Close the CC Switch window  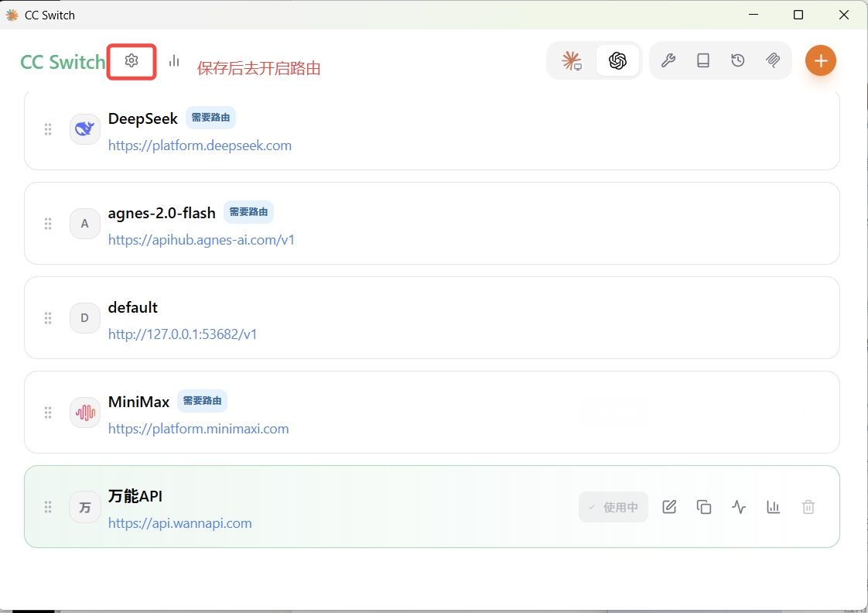[844, 15]
